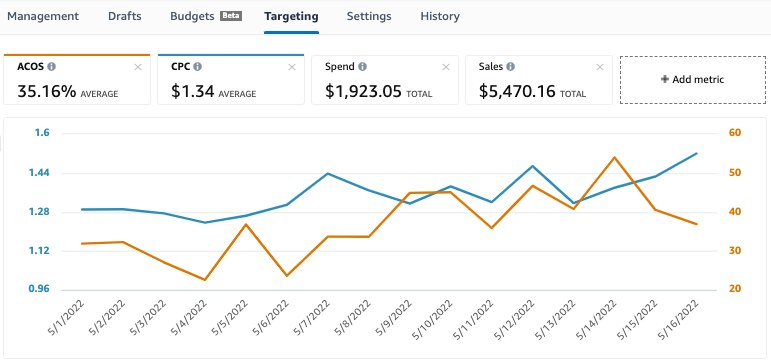Click the 20 value on ACOS axis
Image resolution: width=771 pixels, height=362 pixels.
735,289
